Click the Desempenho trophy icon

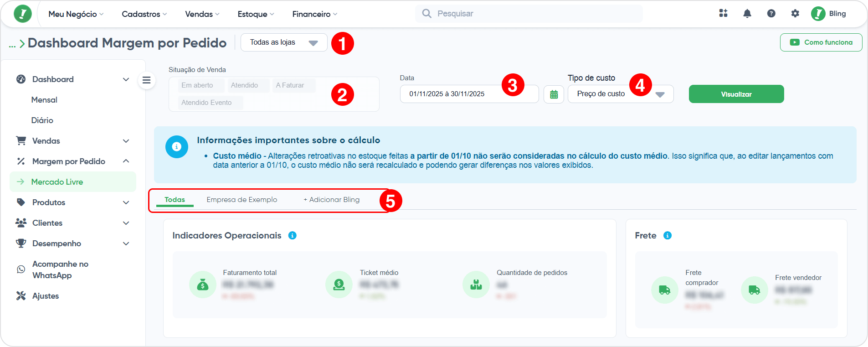click(21, 243)
